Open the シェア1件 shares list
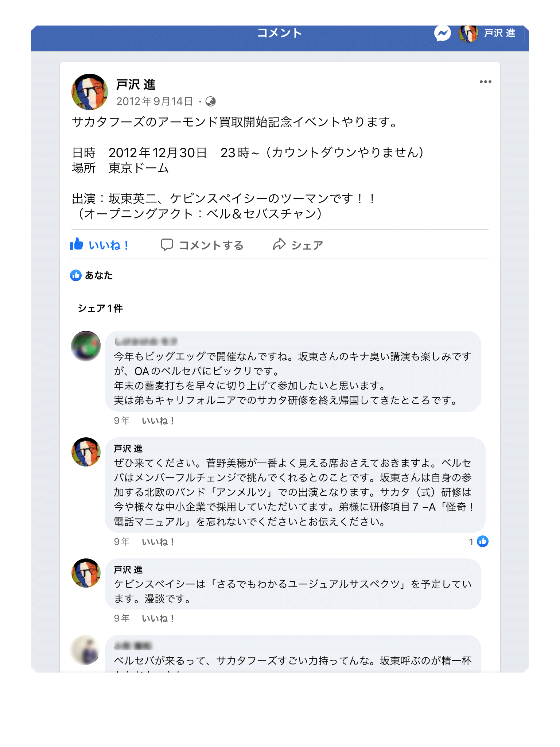The height and width of the screenshot is (747, 560). pyautogui.click(x=100, y=309)
